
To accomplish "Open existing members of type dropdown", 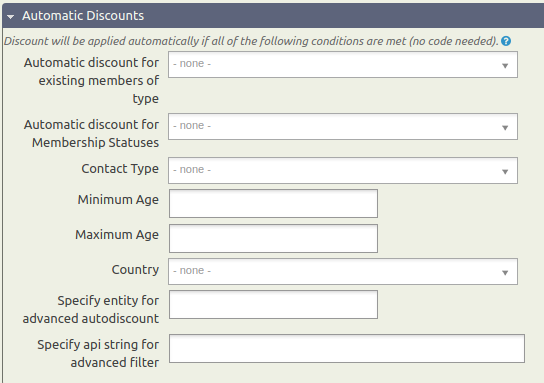I will point(343,65).
